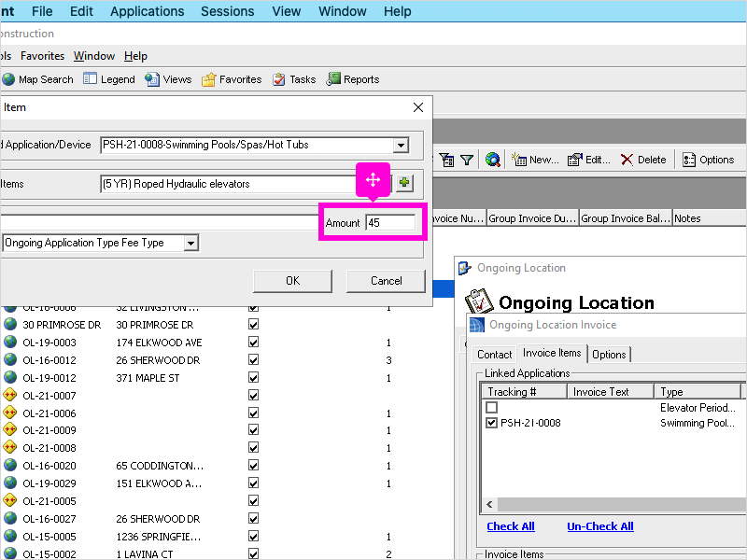This screenshot has width=747, height=560.
Task: Open the Reports toolbar item
Action: [353, 79]
